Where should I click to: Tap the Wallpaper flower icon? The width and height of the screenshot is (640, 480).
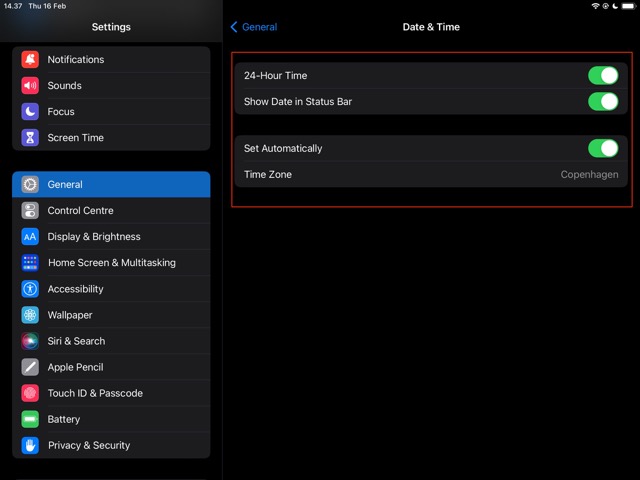(x=30, y=315)
